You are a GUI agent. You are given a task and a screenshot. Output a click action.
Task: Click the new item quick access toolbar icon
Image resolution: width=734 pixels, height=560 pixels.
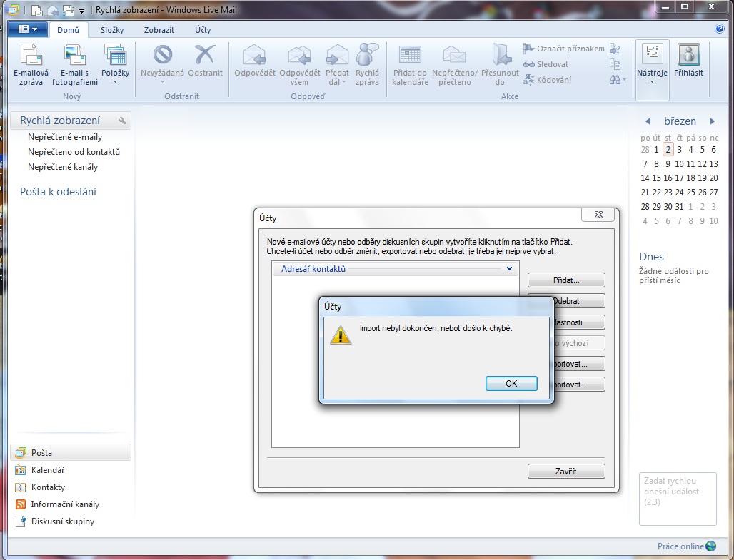click(36, 10)
